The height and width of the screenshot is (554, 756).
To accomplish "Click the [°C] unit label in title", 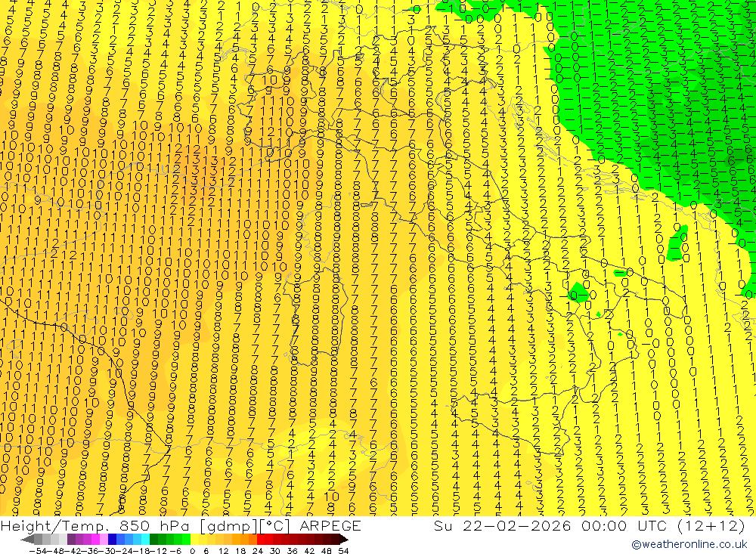I will 275,526.
